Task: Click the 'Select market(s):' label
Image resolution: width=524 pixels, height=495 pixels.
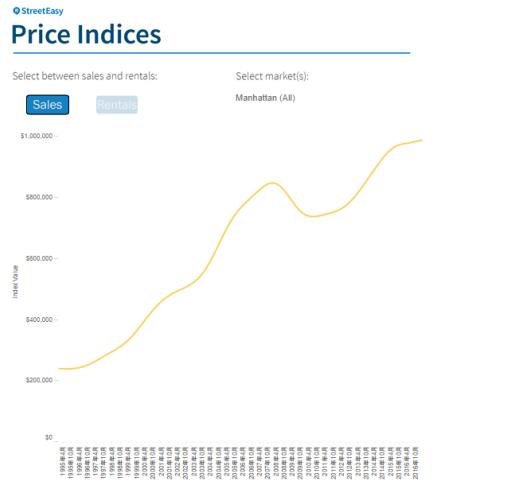Action: (272, 76)
